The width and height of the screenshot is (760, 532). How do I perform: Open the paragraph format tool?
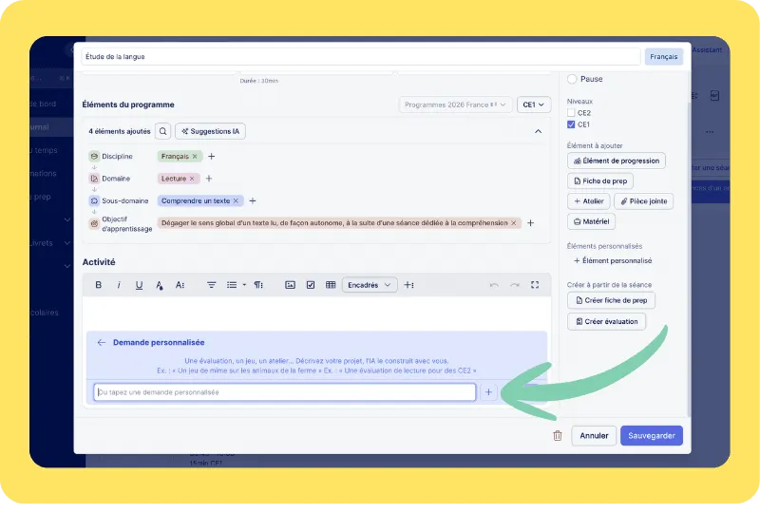258,285
